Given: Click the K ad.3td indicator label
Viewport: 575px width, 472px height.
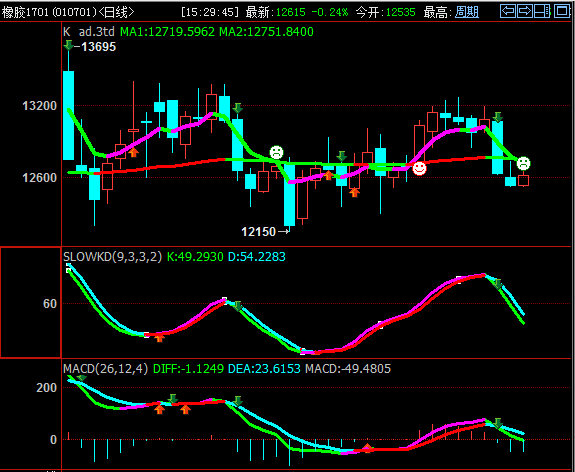Looking at the screenshot, I should point(88,32).
